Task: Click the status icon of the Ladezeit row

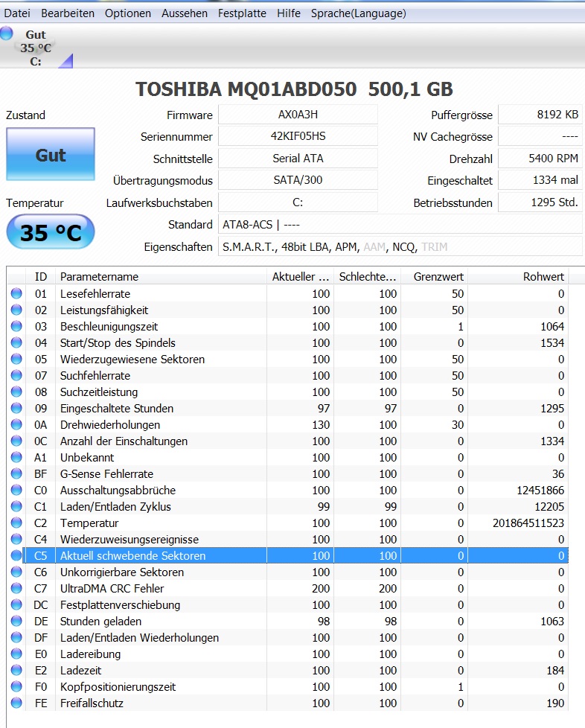Action: [16, 670]
